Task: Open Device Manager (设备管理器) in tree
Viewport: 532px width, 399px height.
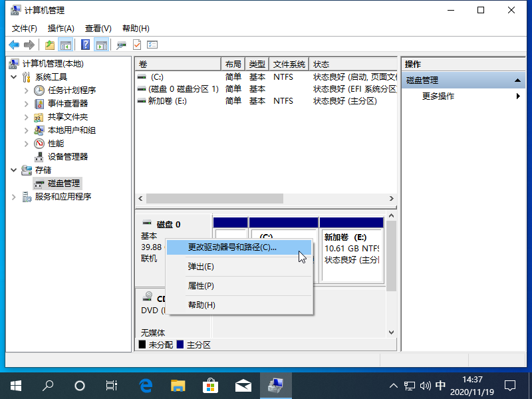Action: coord(68,157)
